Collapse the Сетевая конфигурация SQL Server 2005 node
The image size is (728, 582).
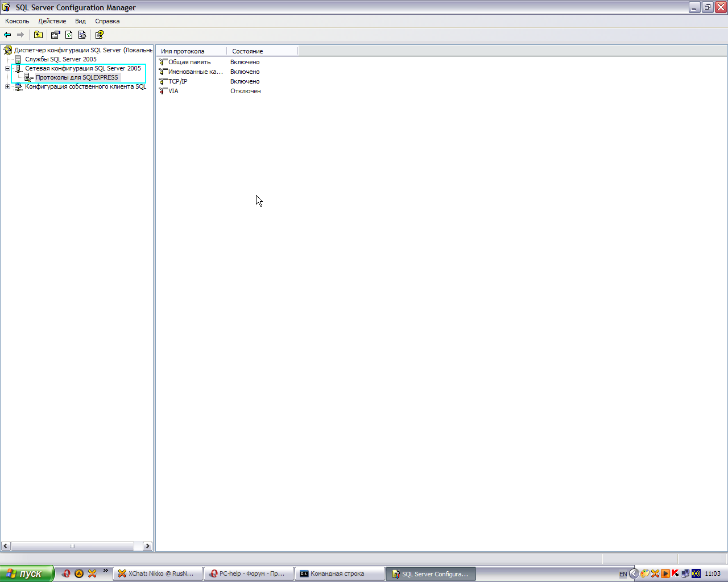pos(8,68)
